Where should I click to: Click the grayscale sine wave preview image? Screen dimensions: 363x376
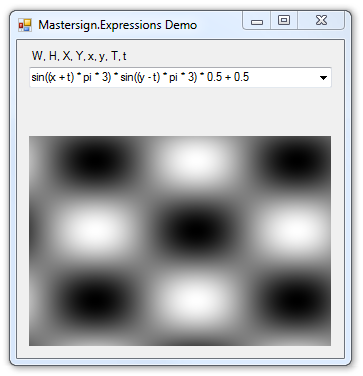click(180, 241)
